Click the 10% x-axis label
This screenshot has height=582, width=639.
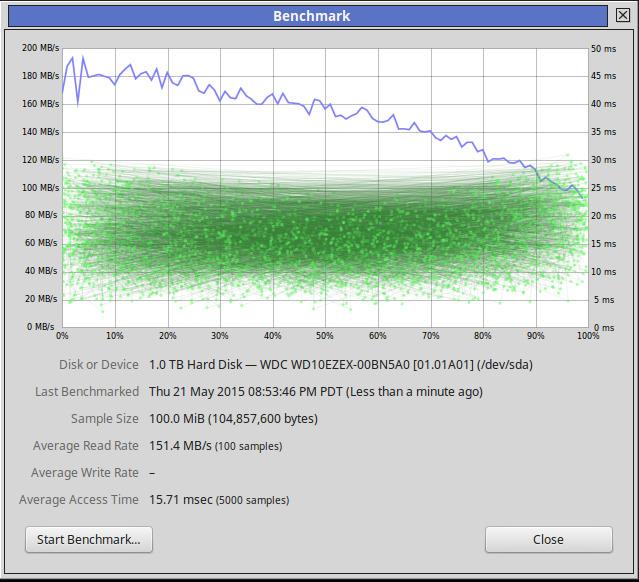tap(115, 336)
